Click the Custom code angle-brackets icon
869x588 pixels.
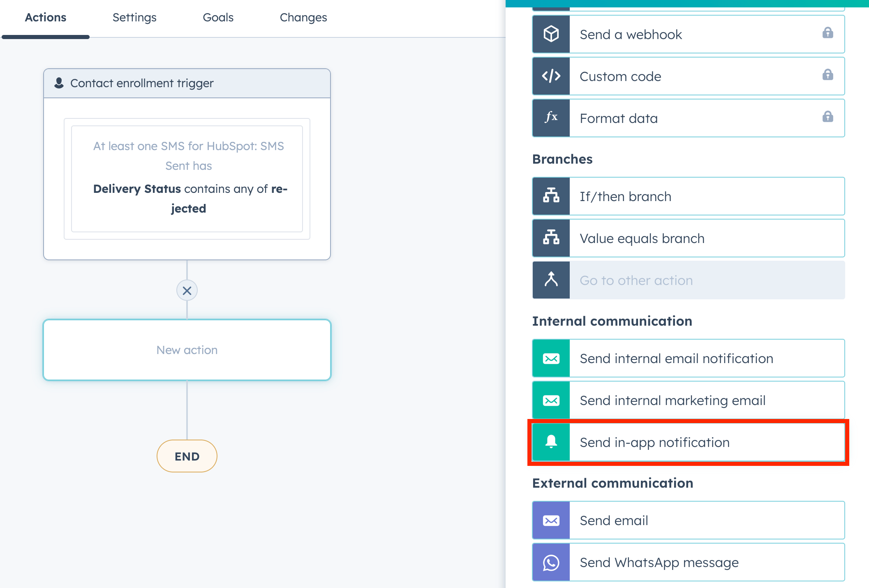[551, 76]
